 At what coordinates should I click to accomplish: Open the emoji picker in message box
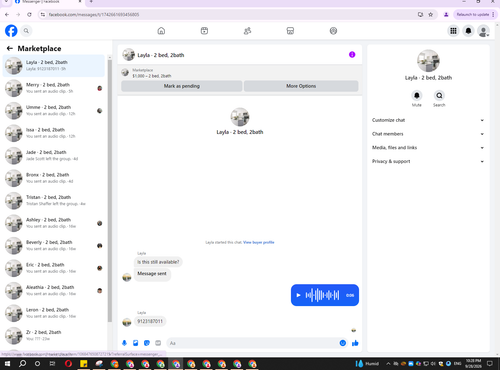click(x=343, y=343)
